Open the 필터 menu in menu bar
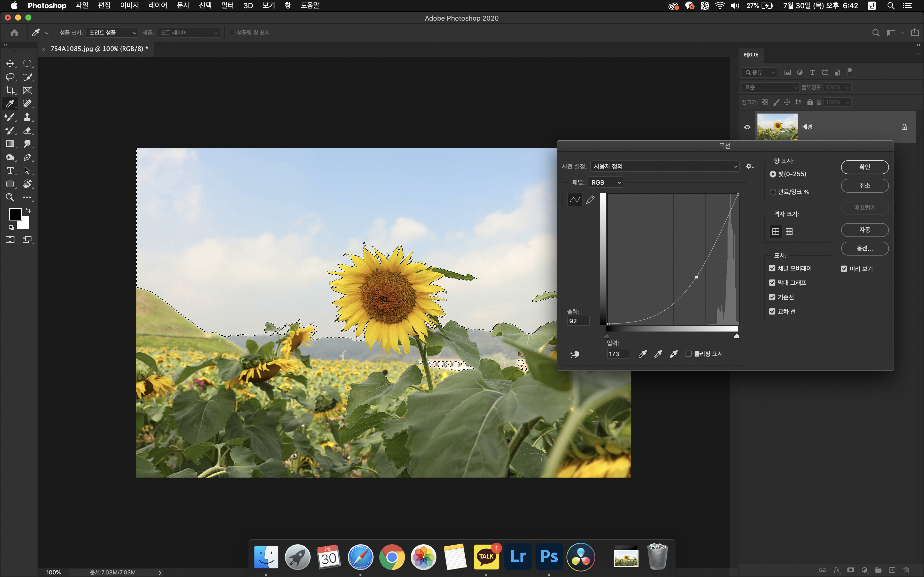This screenshot has width=924, height=577. [x=227, y=5]
